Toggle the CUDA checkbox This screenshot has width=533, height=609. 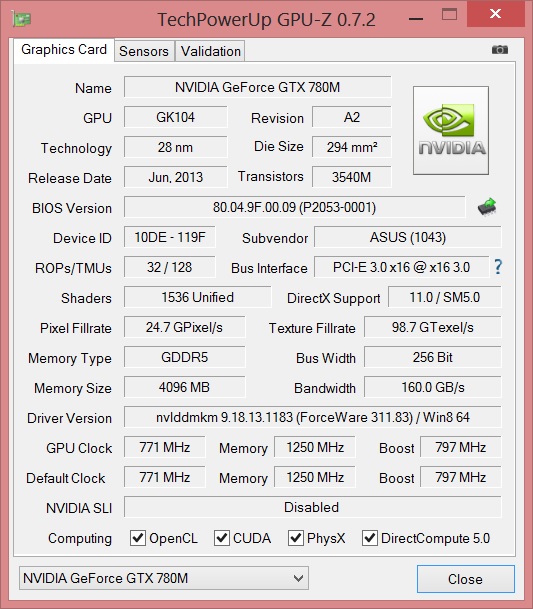(x=222, y=538)
